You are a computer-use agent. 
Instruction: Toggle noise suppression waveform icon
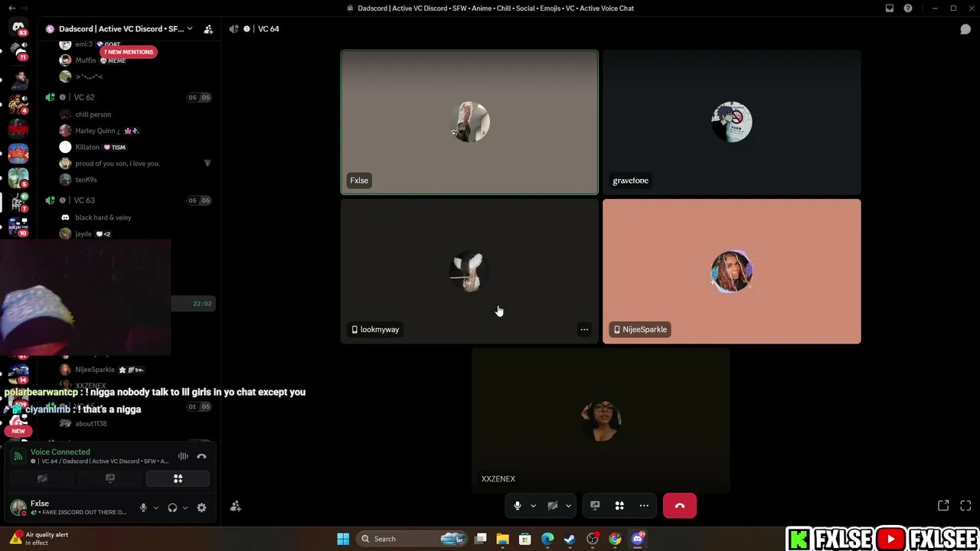183,456
